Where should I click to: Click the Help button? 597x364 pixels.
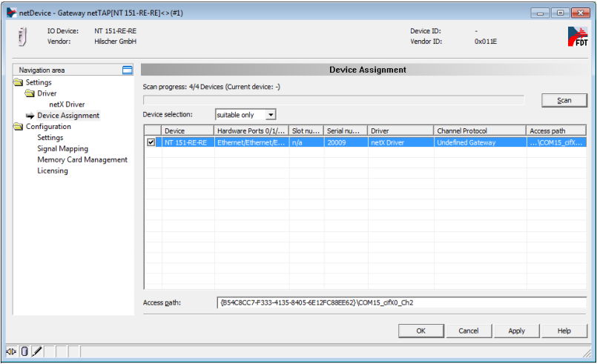coord(564,331)
